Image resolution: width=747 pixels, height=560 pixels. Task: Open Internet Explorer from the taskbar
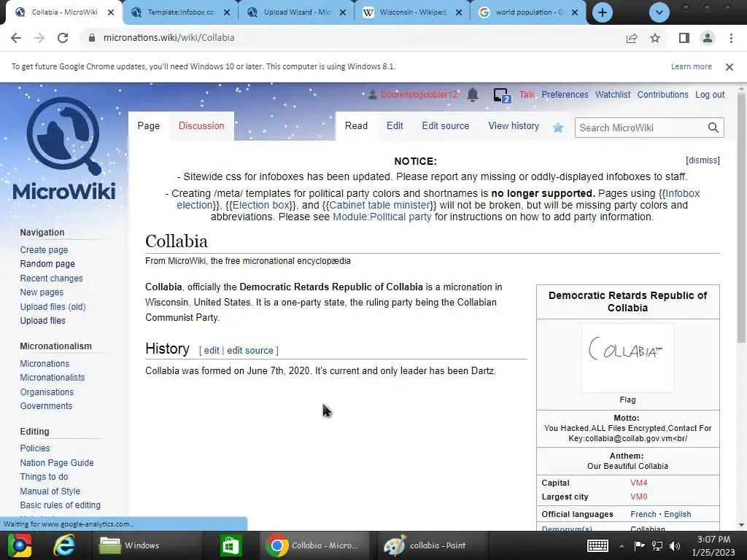tap(64, 545)
